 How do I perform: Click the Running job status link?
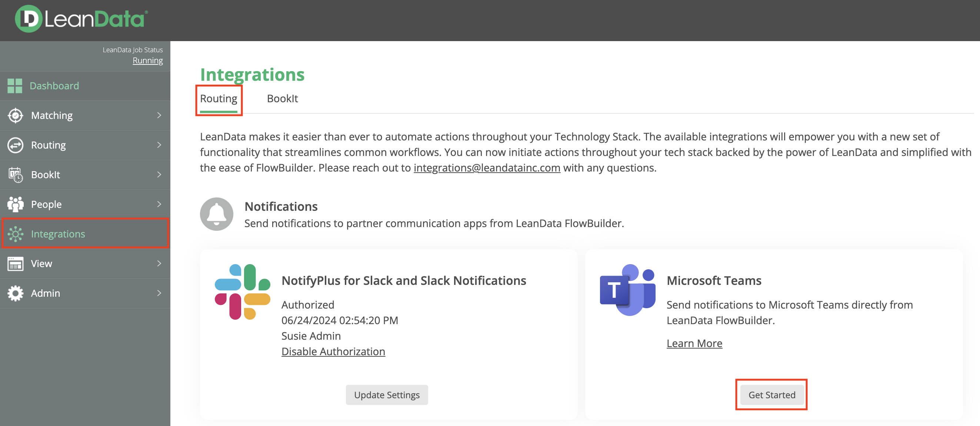pos(148,60)
